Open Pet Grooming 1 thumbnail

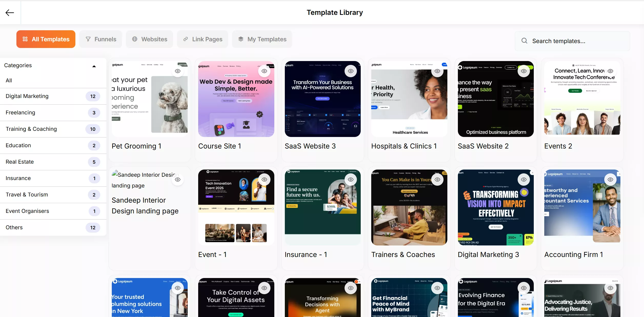point(150,99)
